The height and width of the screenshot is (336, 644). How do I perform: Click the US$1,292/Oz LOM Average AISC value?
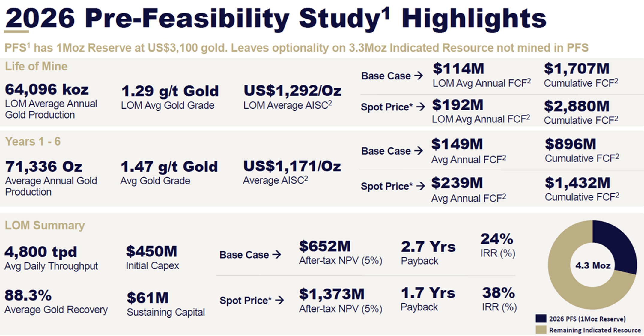click(292, 91)
